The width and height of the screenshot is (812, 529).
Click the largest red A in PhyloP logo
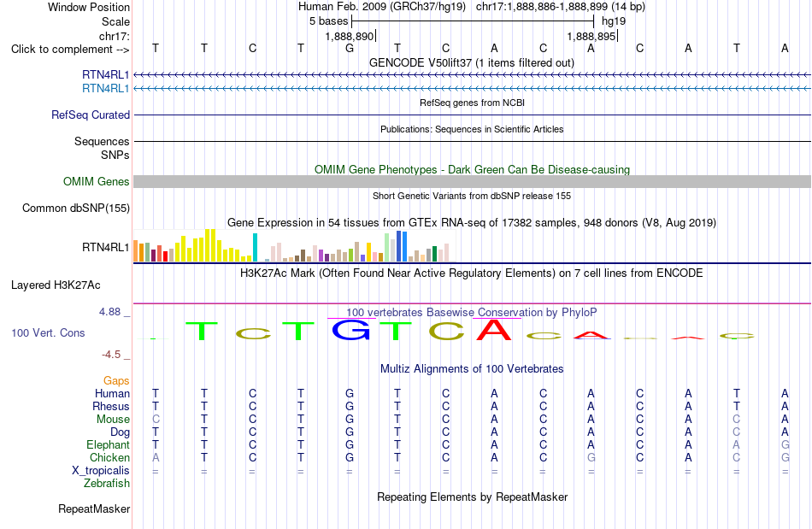494,330
